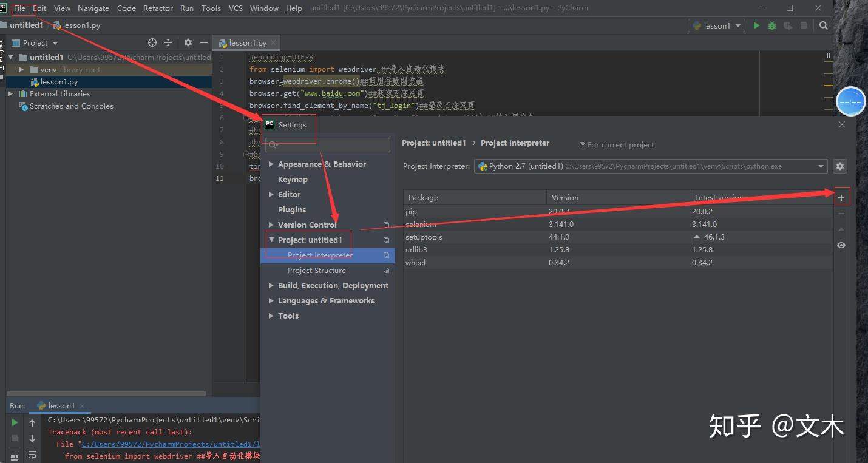Open Search Everywhere magnifier icon
The image size is (868, 463).
[824, 25]
